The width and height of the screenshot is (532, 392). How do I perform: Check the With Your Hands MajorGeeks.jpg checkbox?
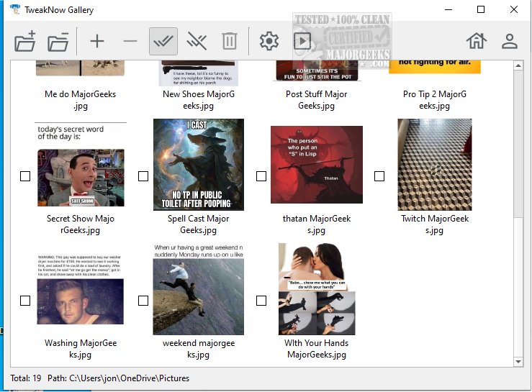(x=261, y=301)
